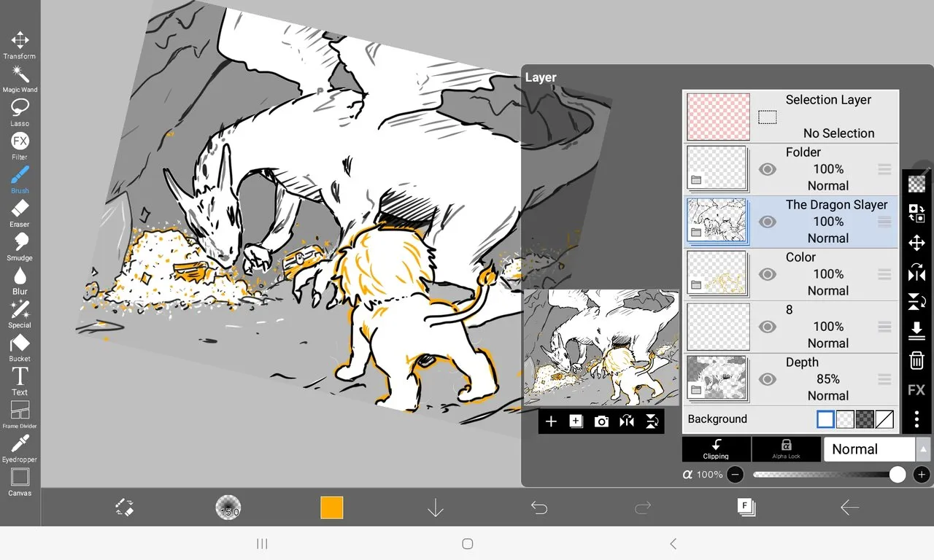Viewport: 934px width, 560px height.
Task: Tap the add special layer icon
Action: 576,421
